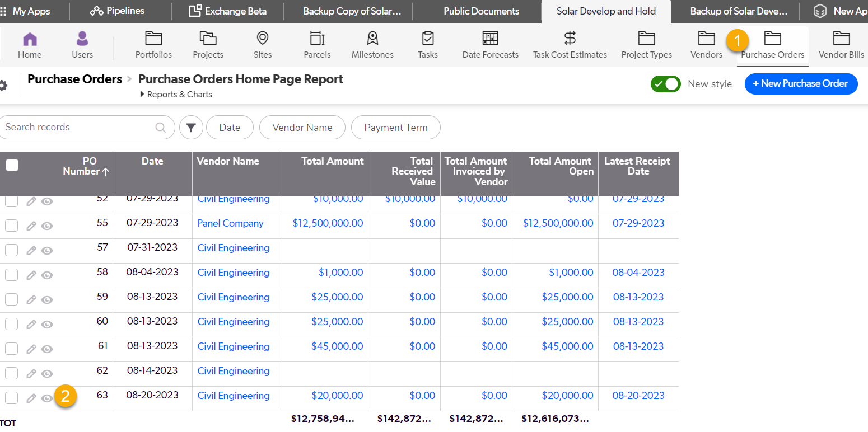
Task: Open the $12,500,000.00 Total Amount link
Action: [x=328, y=223]
